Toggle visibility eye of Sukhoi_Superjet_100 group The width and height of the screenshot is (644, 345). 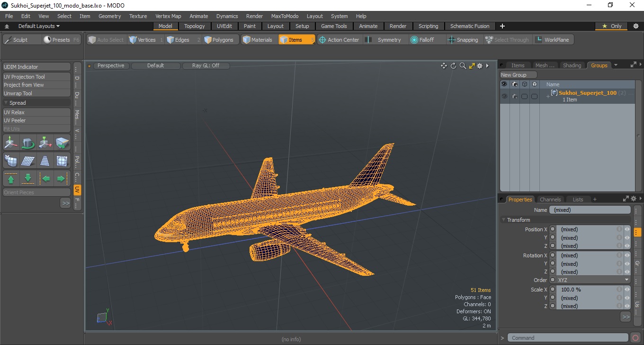(504, 96)
